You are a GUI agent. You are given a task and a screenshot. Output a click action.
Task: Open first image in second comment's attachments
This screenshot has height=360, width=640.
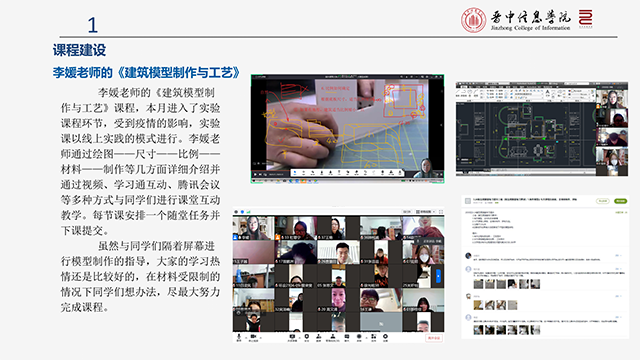point(478,284)
